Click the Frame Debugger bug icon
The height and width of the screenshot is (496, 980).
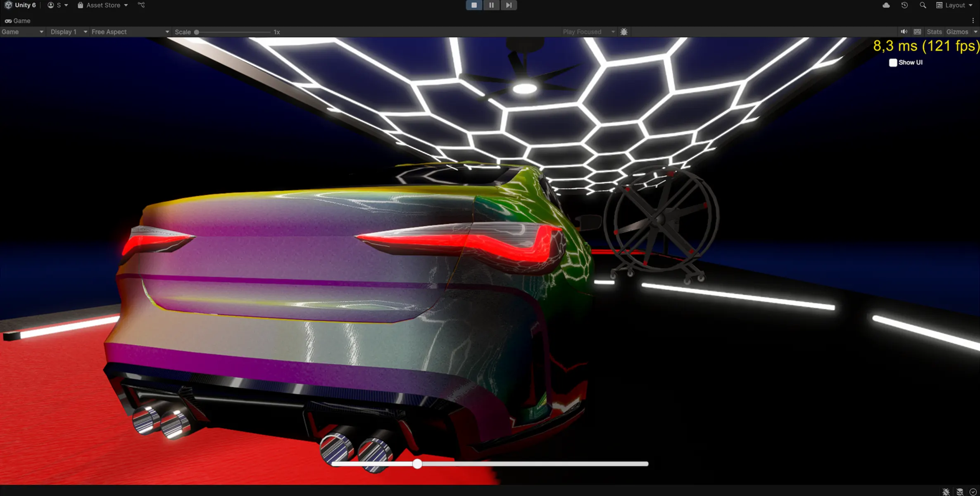pyautogui.click(x=624, y=32)
